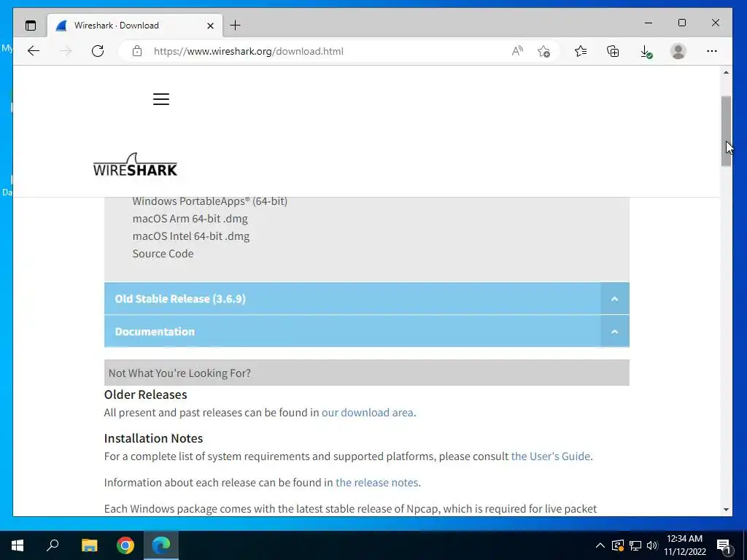Click the 'Installation Notes' heading
The width and height of the screenshot is (747, 560).
coord(153,438)
